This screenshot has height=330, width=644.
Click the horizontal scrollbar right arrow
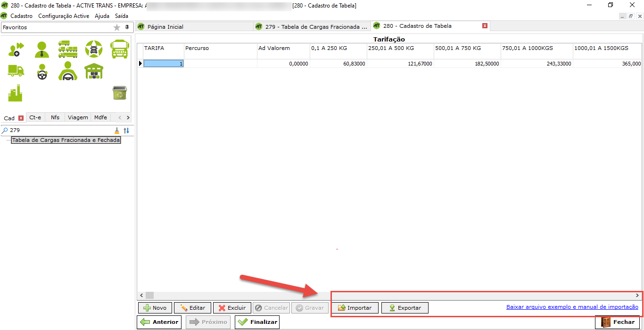(637, 296)
